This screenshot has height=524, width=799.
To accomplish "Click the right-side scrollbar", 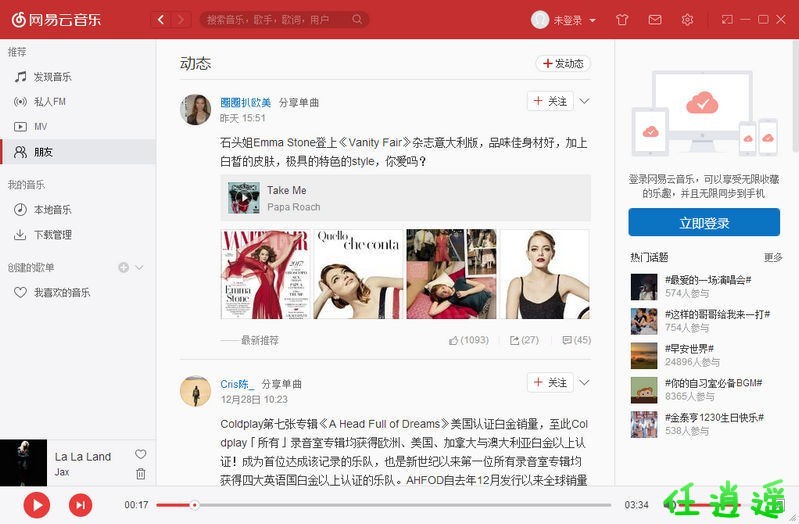I will click(x=795, y=97).
